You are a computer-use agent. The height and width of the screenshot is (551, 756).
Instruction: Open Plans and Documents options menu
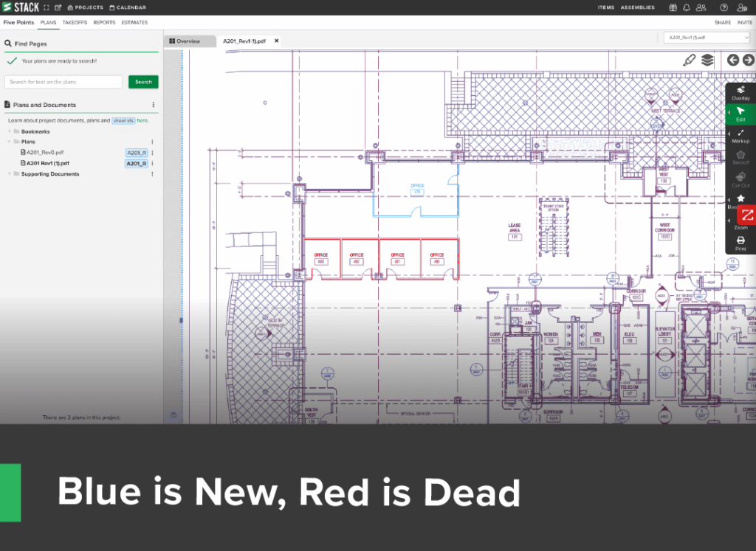tap(154, 105)
